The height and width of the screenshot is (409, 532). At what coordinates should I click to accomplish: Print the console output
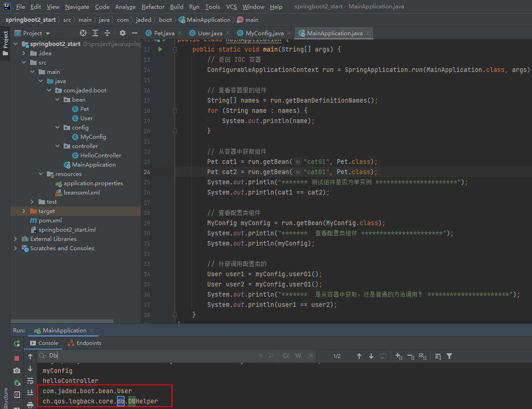pyautogui.click(x=30, y=405)
